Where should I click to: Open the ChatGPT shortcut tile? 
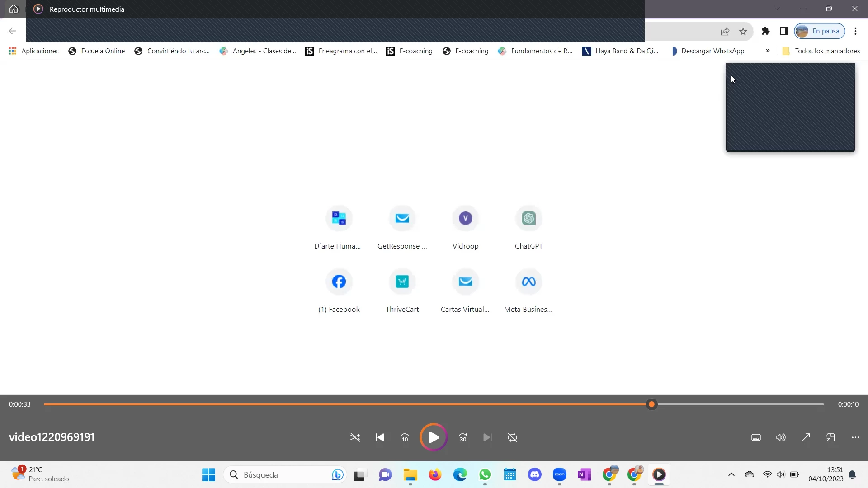click(528, 219)
